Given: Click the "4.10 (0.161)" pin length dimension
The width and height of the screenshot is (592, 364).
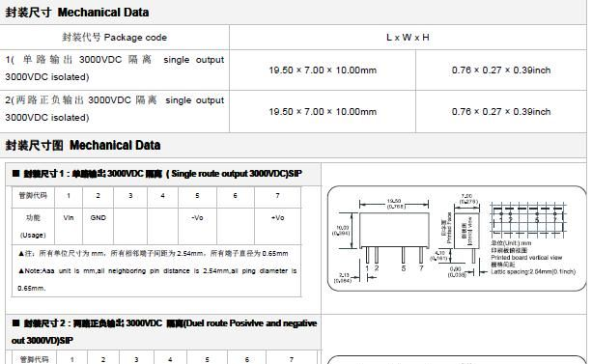Looking at the screenshot, I should (x=439, y=256).
